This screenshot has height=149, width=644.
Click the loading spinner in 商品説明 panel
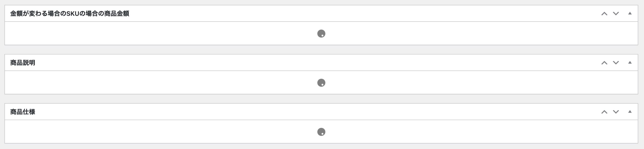click(x=321, y=83)
